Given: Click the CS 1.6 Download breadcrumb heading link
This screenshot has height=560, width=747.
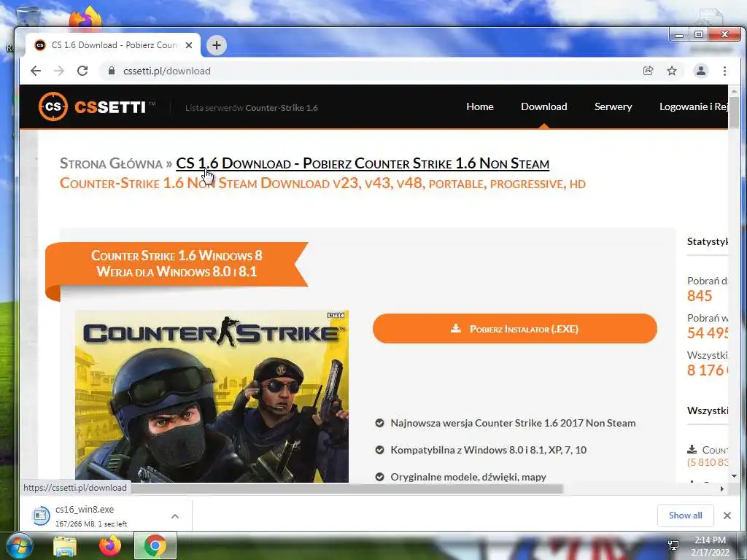Looking at the screenshot, I should click(363, 163).
